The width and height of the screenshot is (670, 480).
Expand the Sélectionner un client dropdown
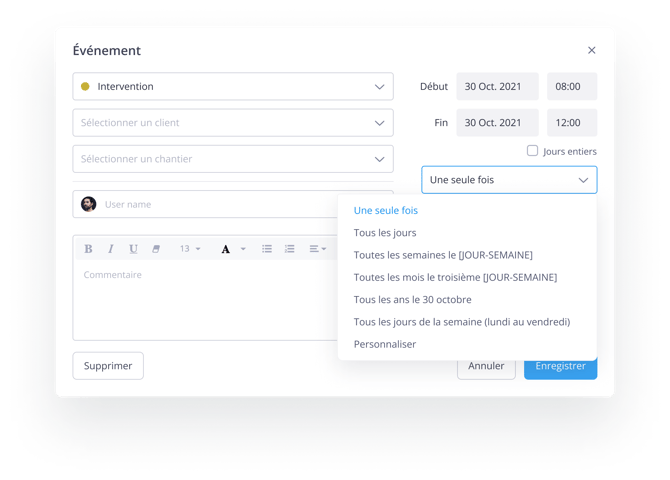pyautogui.click(x=233, y=123)
